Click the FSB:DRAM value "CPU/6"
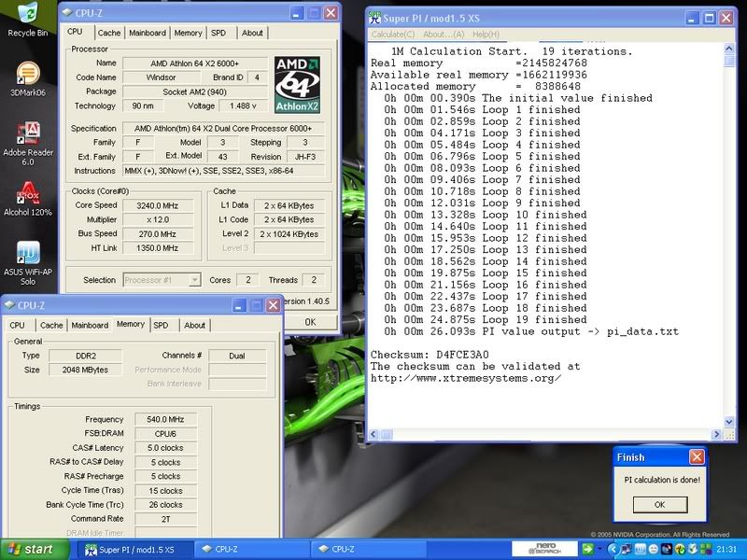Viewport: 747px width, 560px height. tap(166, 434)
